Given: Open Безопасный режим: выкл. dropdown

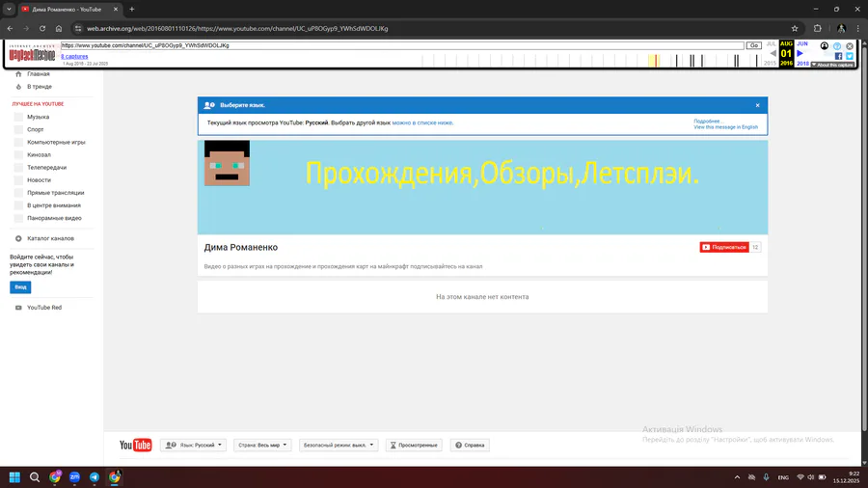Looking at the screenshot, I should [x=339, y=445].
